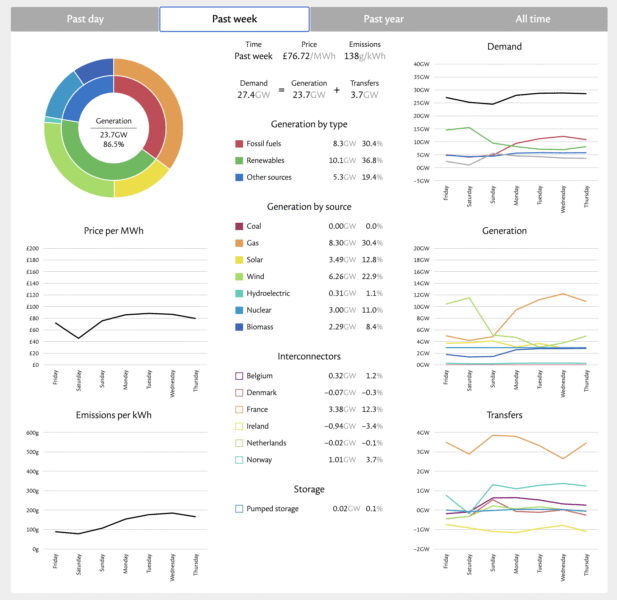The height and width of the screenshot is (600, 617).
Task: Select the Past week tab
Action: point(234,19)
